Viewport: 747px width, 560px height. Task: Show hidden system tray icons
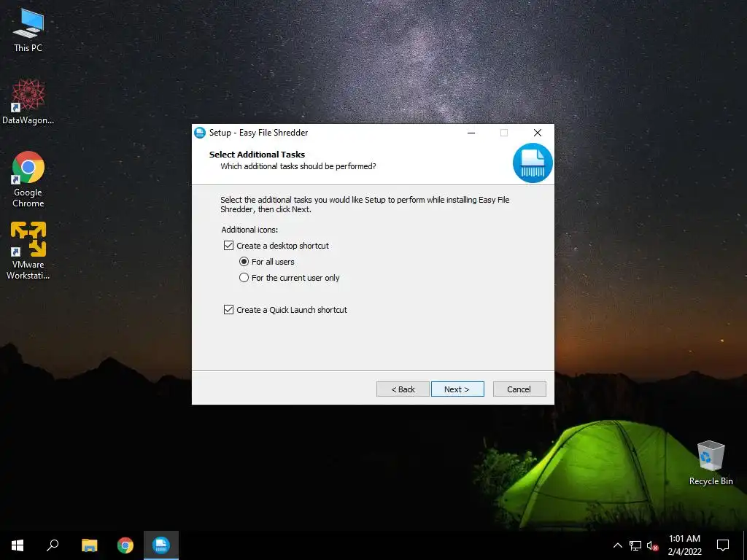(x=617, y=545)
